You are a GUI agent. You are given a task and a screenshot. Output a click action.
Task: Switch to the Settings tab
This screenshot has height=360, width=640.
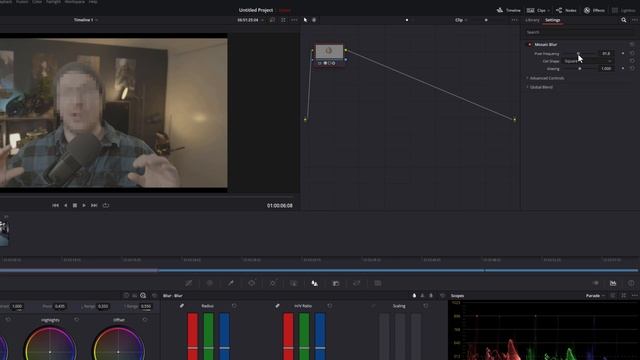pos(553,20)
